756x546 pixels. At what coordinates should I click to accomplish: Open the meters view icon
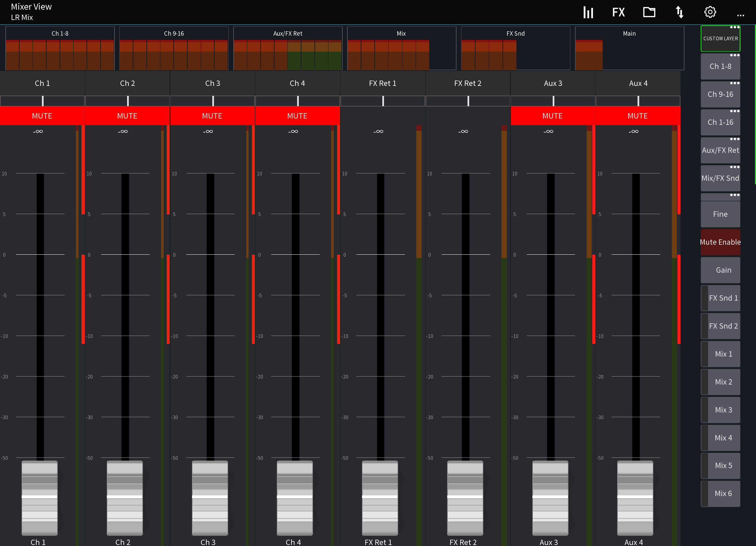588,12
